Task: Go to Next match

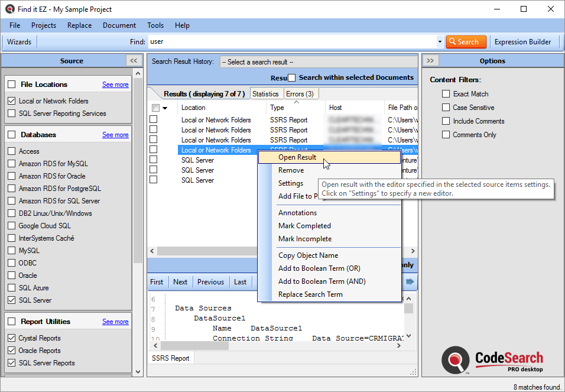Action: (180, 282)
